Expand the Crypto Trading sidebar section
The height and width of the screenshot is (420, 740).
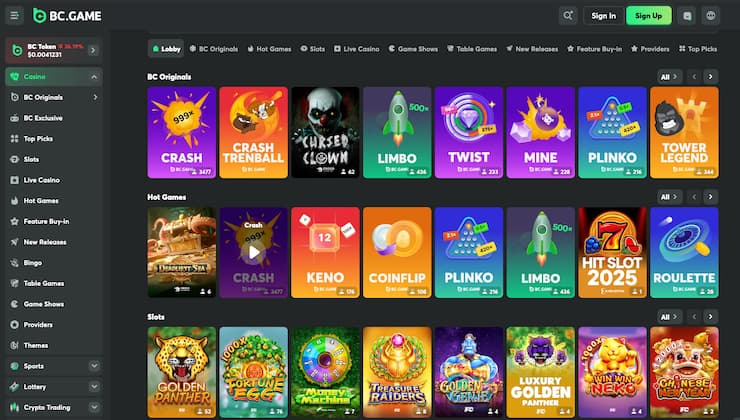tap(94, 407)
